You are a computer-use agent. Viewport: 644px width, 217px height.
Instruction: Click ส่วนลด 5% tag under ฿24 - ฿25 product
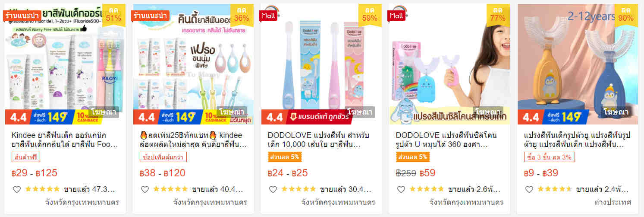[x=284, y=157]
